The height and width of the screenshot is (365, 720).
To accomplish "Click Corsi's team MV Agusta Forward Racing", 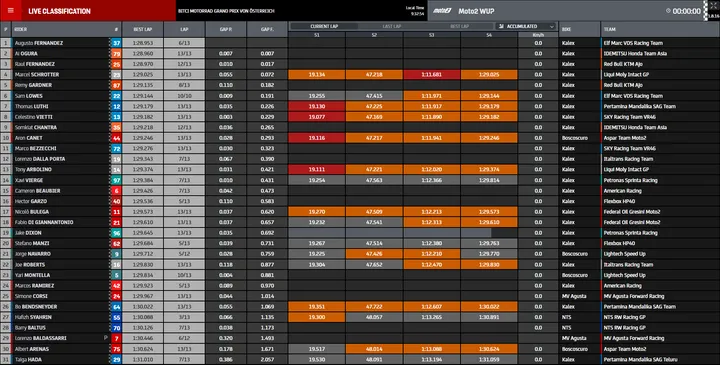I will (634, 296).
